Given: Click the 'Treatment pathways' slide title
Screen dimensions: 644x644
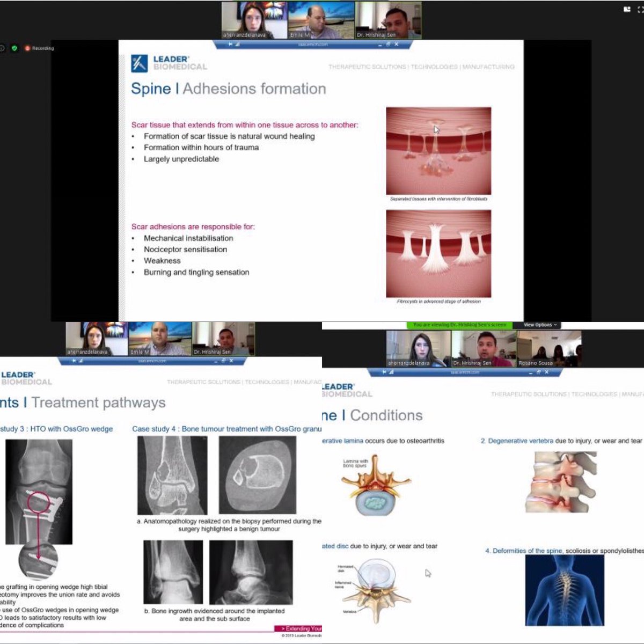Looking at the screenshot, I should pos(98,403).
